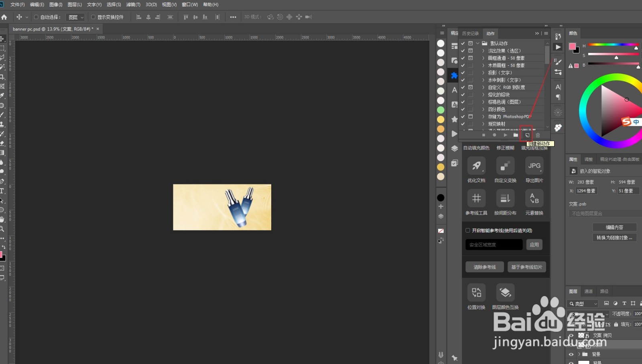
Task: Expand the 水中倒影（文字）action
Action: pyautogui.click(x=483, y=80)
